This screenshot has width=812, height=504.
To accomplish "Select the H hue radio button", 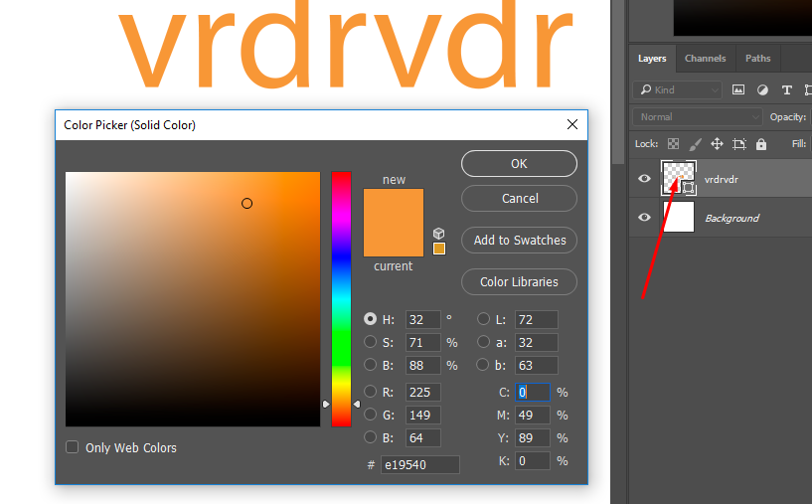I will [370, 319].
